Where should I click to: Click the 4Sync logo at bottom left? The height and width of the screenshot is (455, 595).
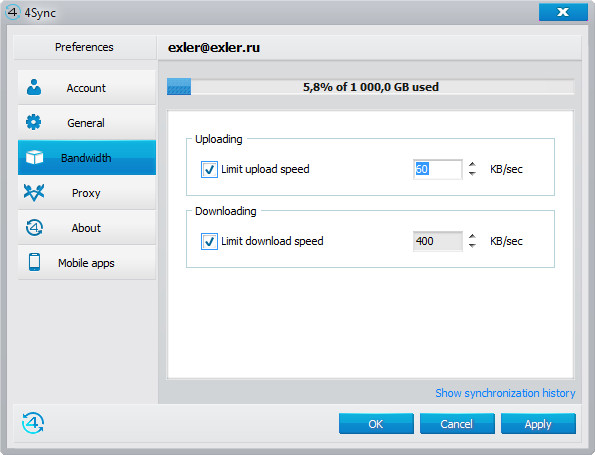tap(33, 423)
